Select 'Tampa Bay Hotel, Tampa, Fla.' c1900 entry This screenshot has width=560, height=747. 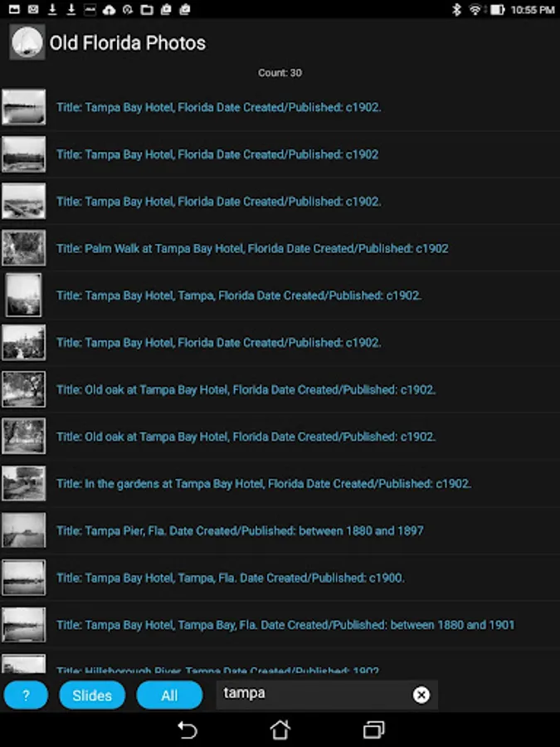(x=231, y=578)
